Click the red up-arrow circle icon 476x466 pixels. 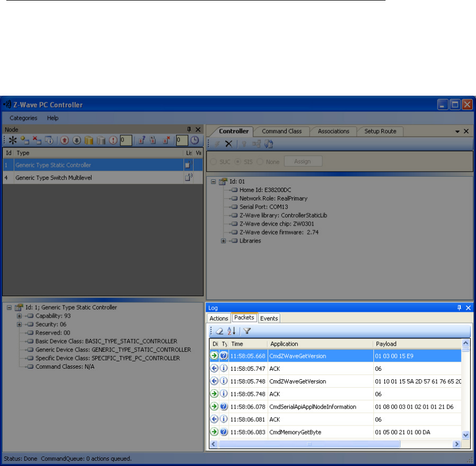64,140
